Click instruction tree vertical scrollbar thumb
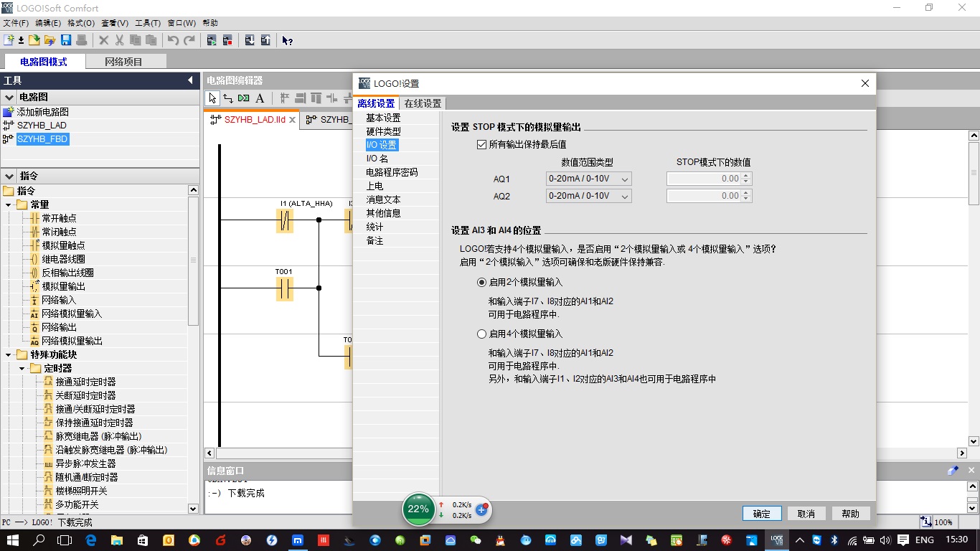 coord(193,261)
